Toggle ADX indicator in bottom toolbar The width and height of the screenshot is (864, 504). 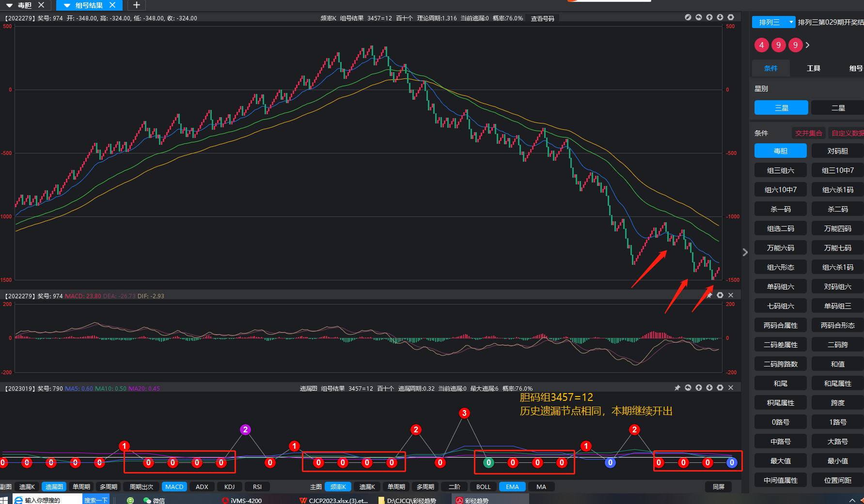pyautogui.click(x=202, y=487)
